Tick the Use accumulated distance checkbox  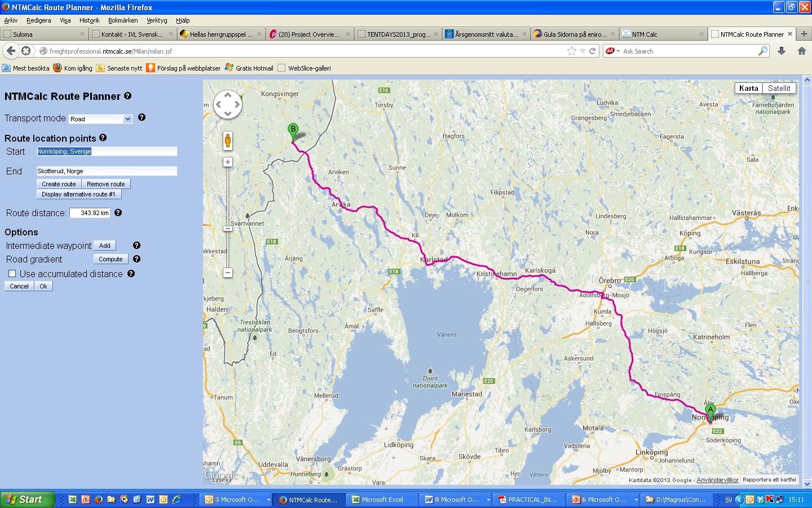pyautogui.click(x=12, y=274)
